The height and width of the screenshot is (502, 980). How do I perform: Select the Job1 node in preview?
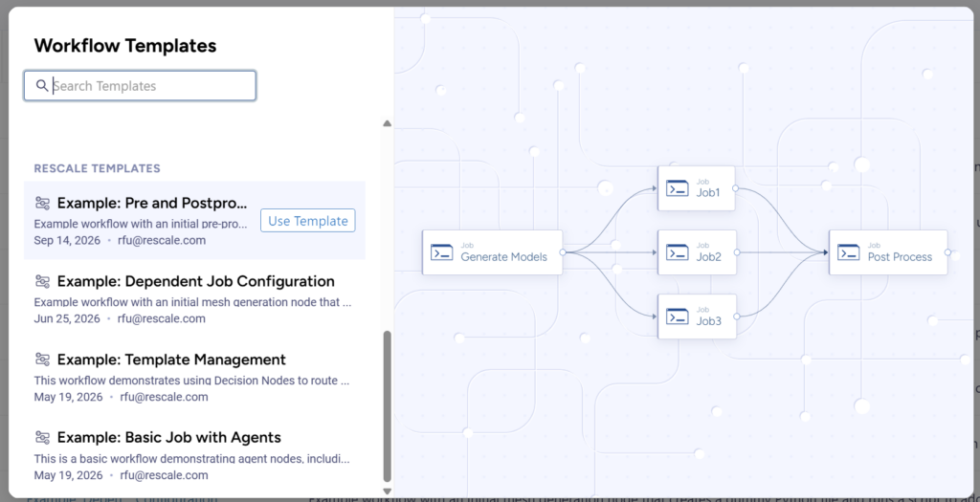click(697, 188)
